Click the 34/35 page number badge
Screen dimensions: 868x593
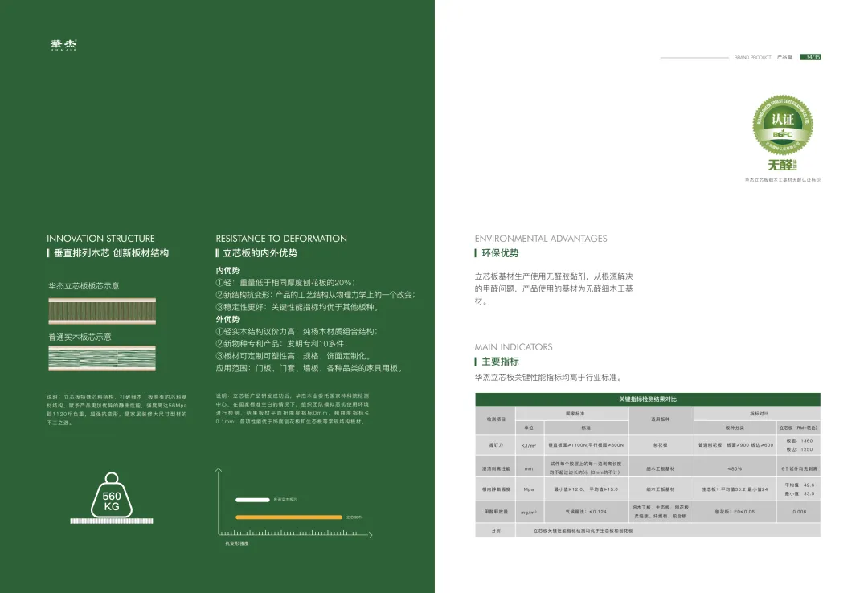tap(810, 57)
